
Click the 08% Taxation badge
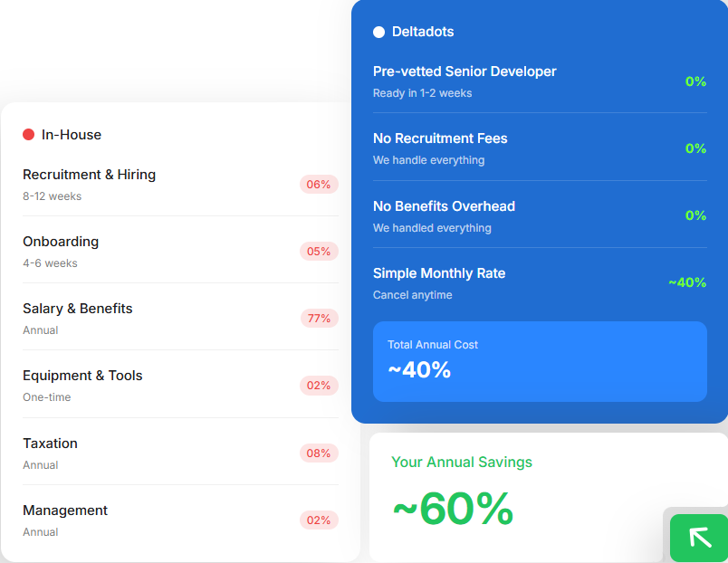point(319,453)
